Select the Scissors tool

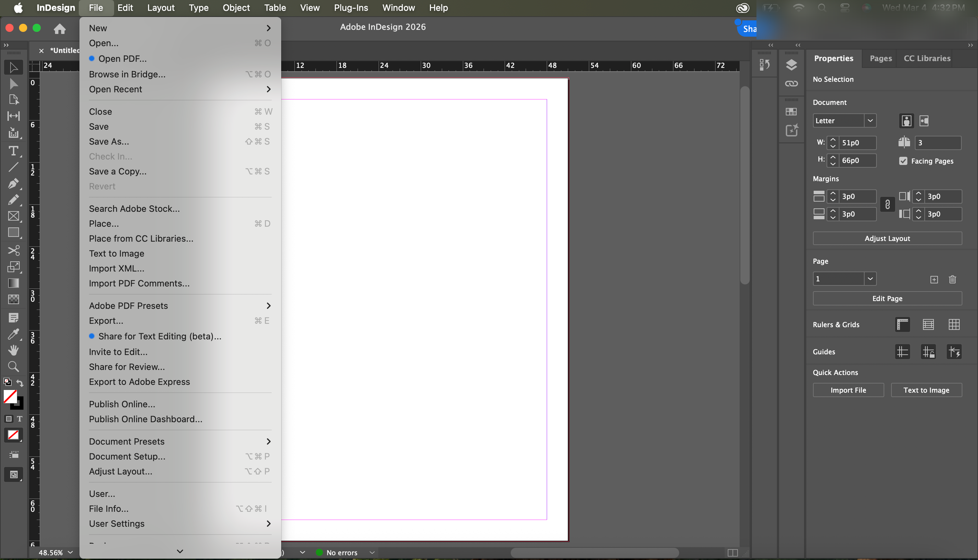point(14,250)
